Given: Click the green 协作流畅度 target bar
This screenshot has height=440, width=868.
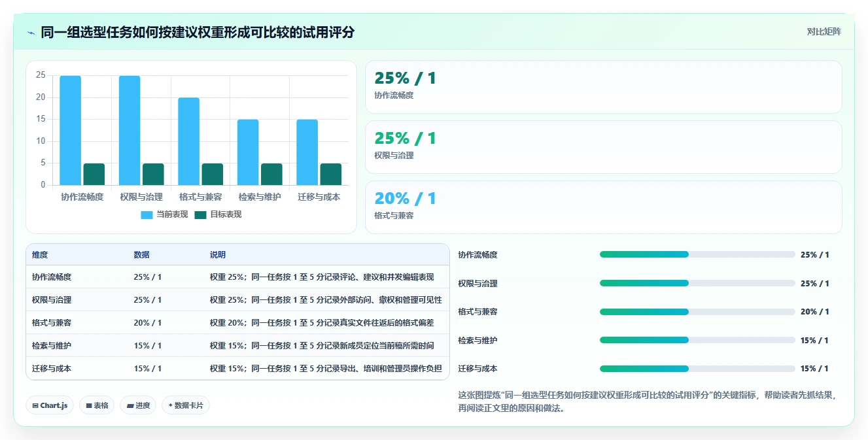Looking at the screenshot, I should click(94, 174).
